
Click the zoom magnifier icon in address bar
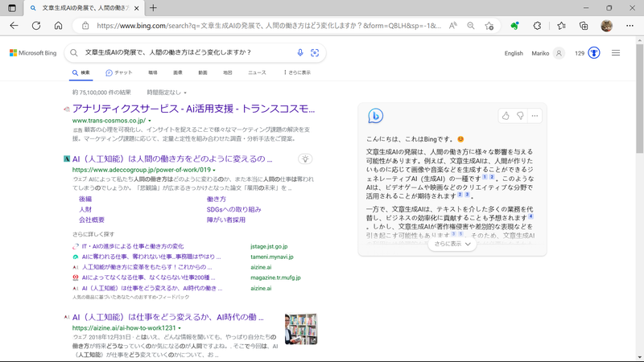pos(471,26)
